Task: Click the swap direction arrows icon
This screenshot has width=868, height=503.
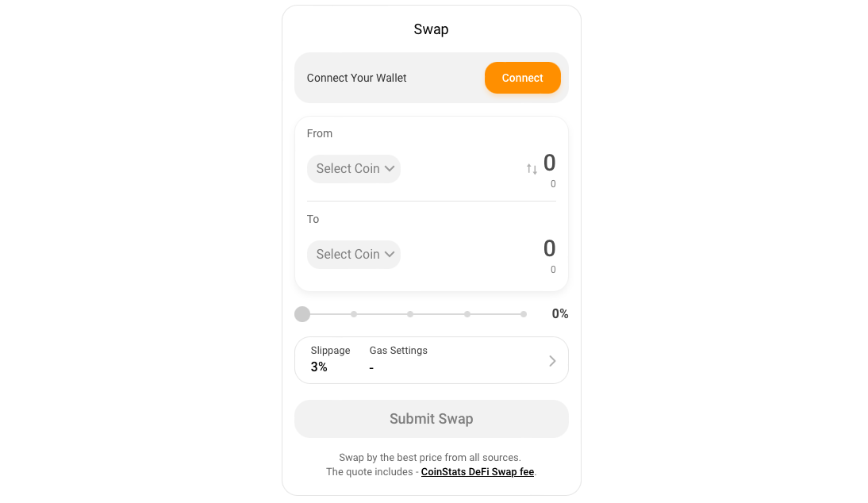Action: 532,168
